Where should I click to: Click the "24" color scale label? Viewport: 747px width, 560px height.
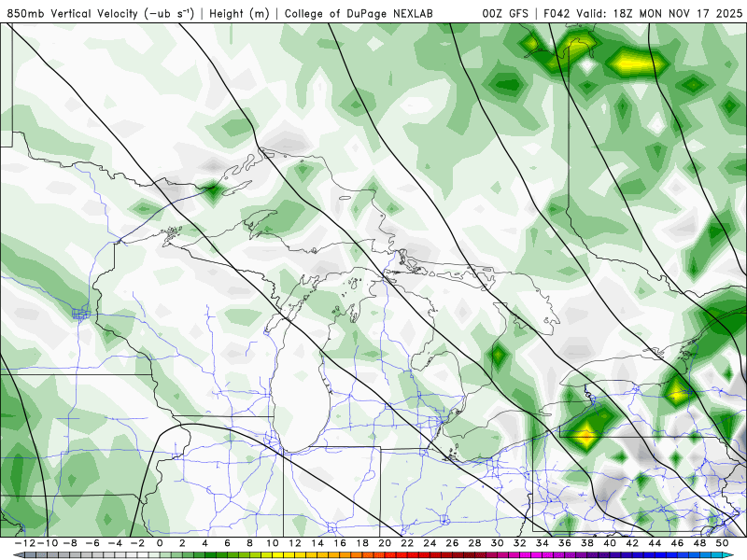(x=430, y=543)
